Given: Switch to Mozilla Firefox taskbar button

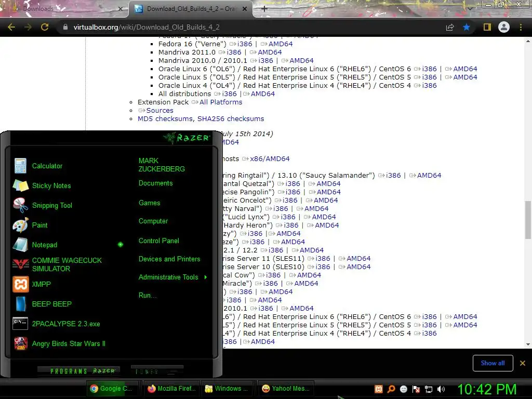Looking at the screenshot, I should 172,389.
